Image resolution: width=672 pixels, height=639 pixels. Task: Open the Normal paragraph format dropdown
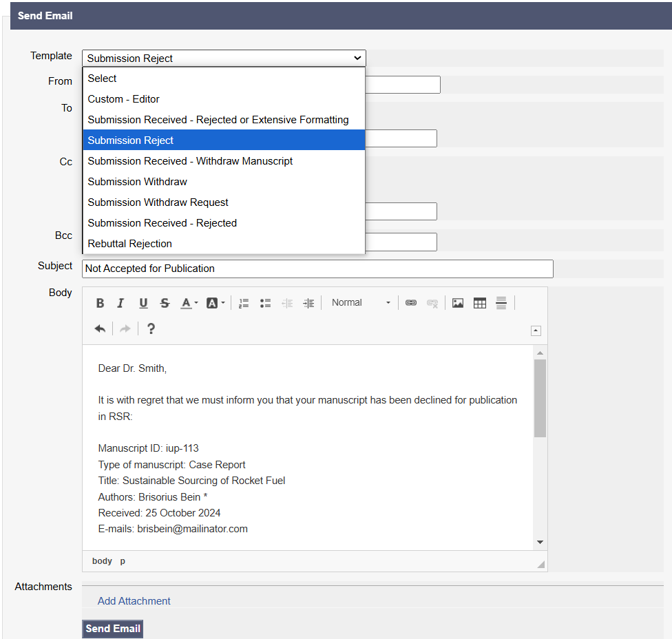(x=360, y=303)
